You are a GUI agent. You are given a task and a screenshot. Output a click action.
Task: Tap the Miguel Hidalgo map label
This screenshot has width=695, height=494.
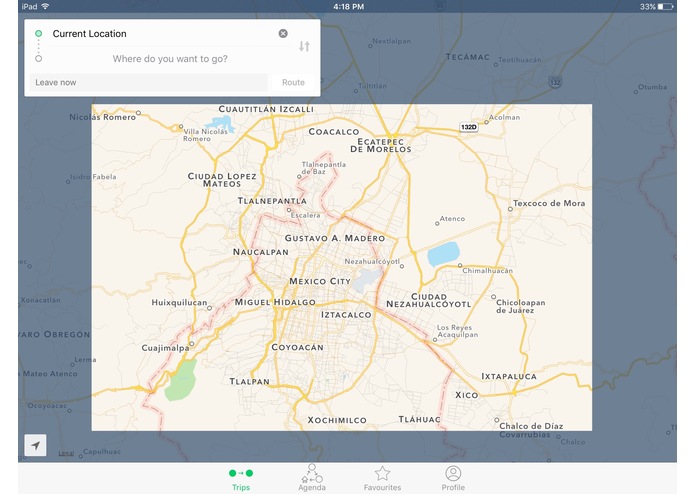(x=275, y=302)
